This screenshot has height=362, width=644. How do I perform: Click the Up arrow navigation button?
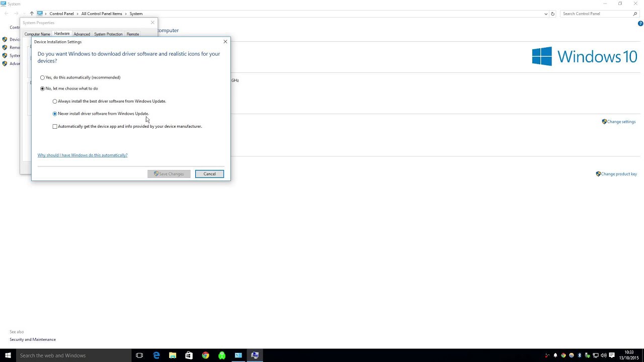pos(32,14)
